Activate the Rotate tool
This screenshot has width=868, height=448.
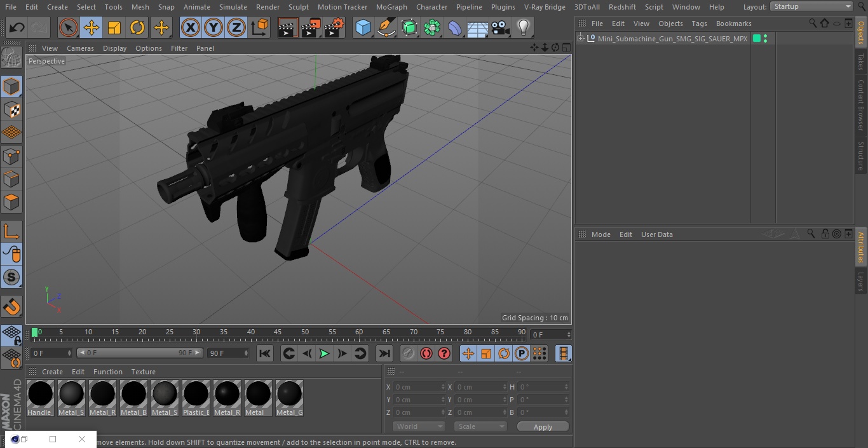click(137, 27)
